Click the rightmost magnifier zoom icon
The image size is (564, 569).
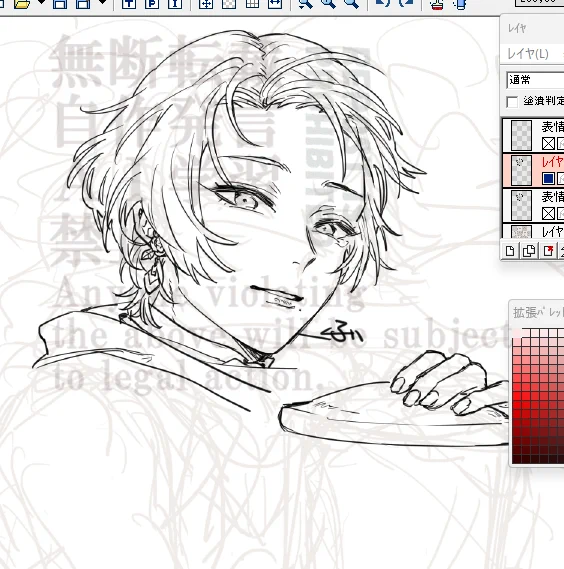(352, 4)
